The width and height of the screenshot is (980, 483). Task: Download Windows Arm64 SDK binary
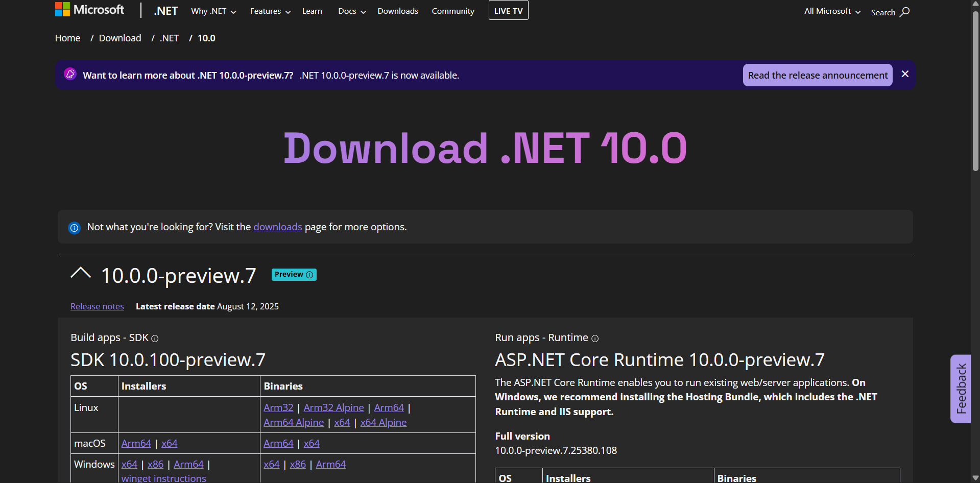331,464
